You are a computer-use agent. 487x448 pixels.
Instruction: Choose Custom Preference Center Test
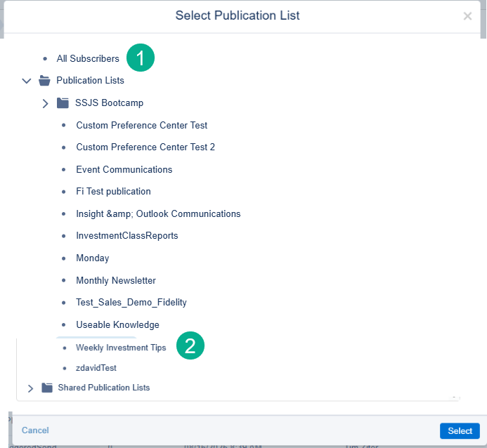point(141,126)
